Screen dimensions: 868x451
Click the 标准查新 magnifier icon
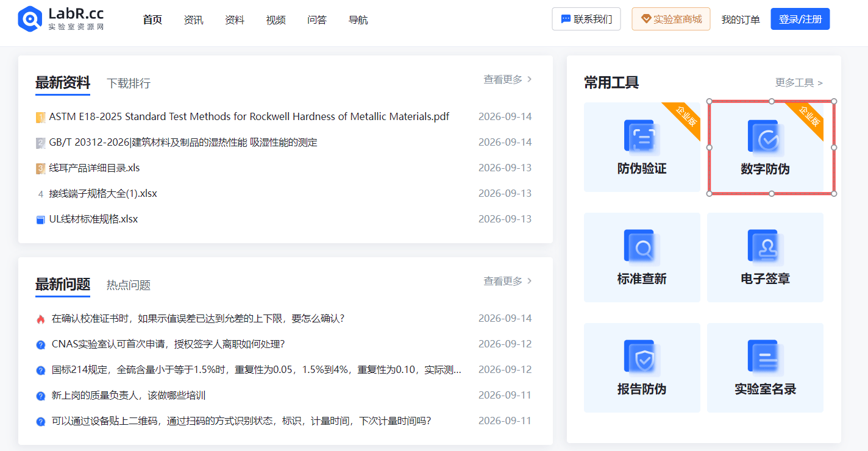pyautogui.click(x=641, y=247)
